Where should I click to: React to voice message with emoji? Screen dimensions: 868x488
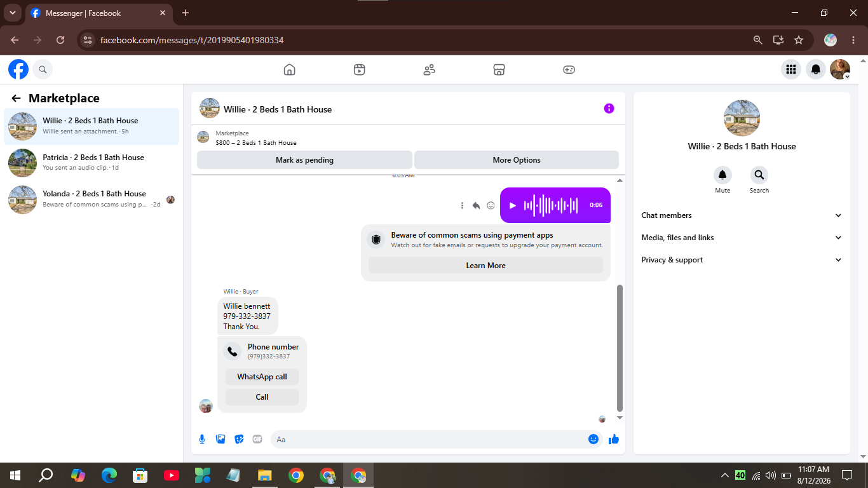(x=491, y=205)
